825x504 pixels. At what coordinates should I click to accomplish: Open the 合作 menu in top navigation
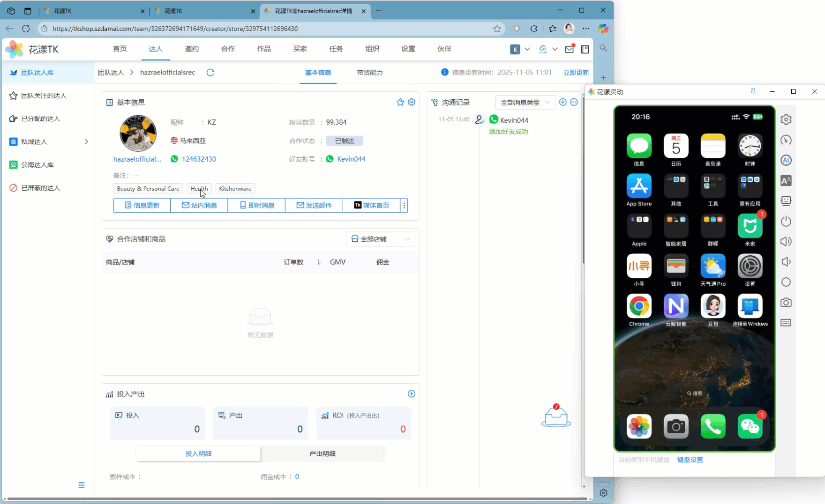228,49
